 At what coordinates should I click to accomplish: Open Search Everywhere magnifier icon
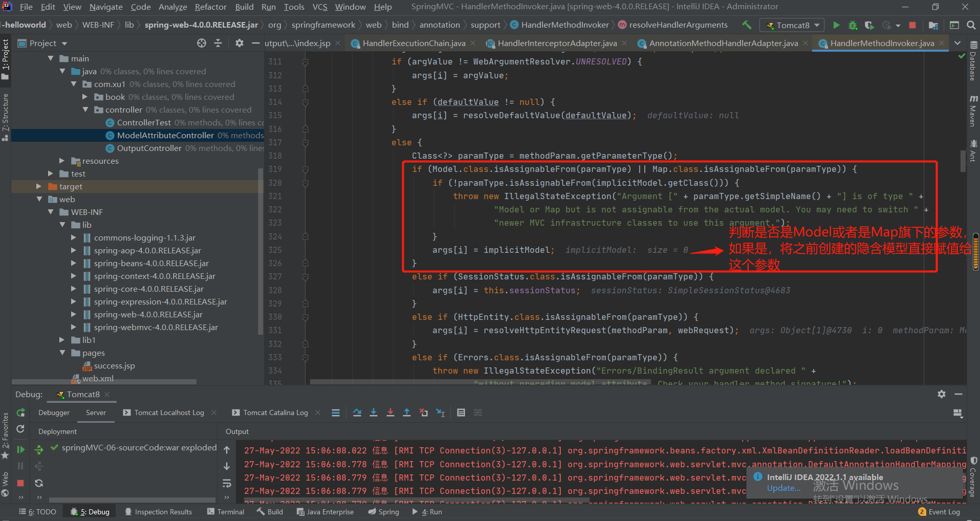point(971,25)
